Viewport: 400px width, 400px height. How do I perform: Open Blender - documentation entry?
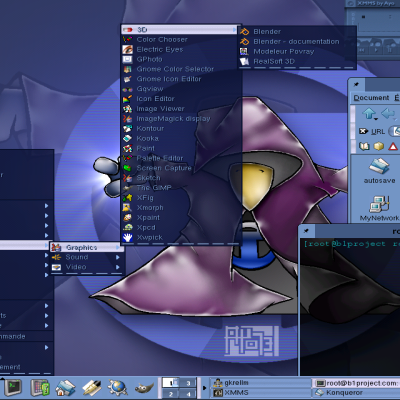click(297, 42)
